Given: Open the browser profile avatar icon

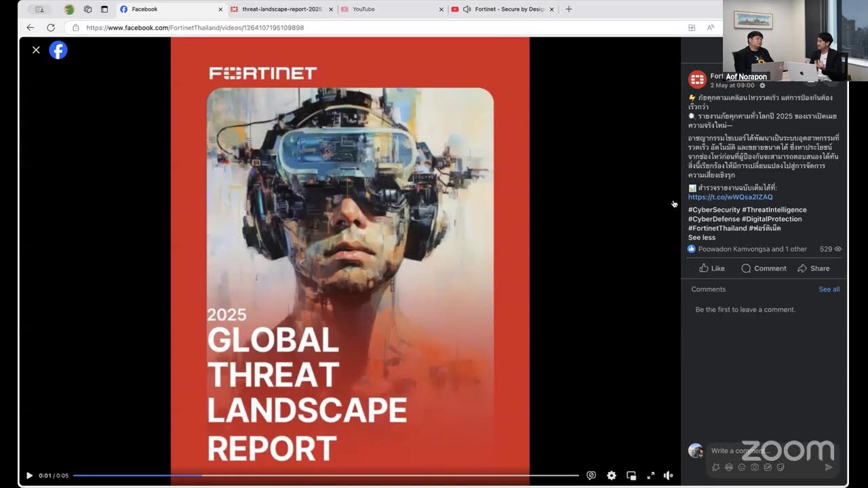Looking at the screenshot, I should [69, 9].
